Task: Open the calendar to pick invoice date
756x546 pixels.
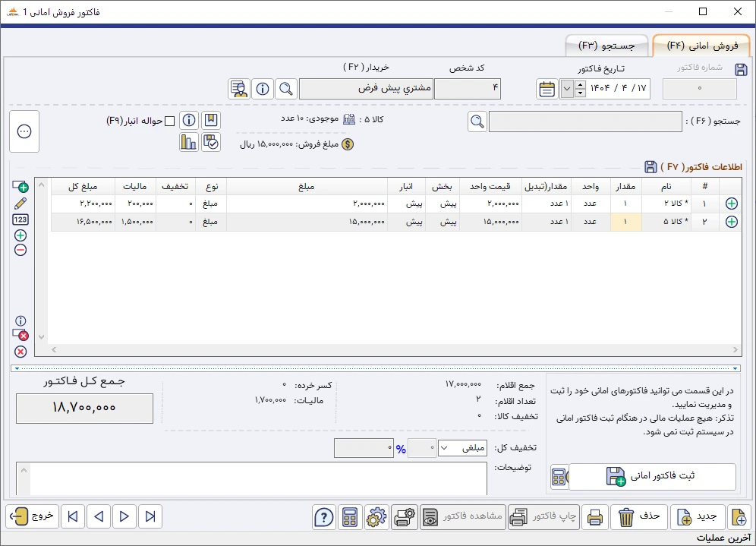Action: tap(547, 89)
